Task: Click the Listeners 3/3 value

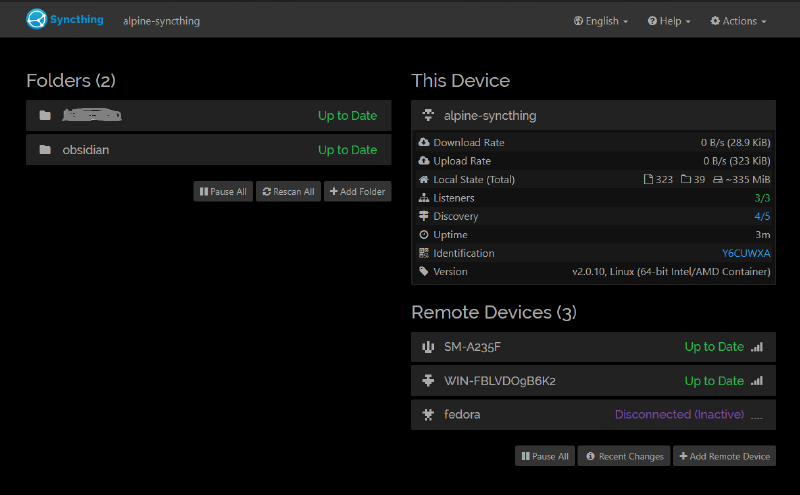Action: pos(762,197)
